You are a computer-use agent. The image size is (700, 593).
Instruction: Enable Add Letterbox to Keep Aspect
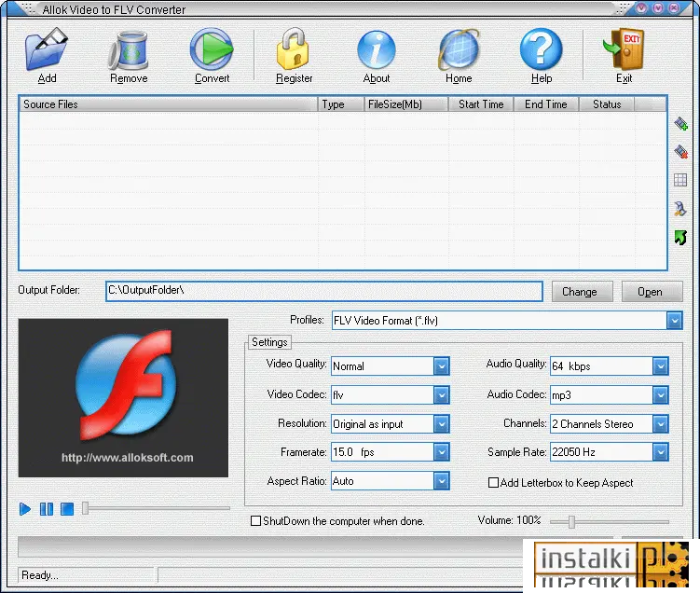[493, 483]
